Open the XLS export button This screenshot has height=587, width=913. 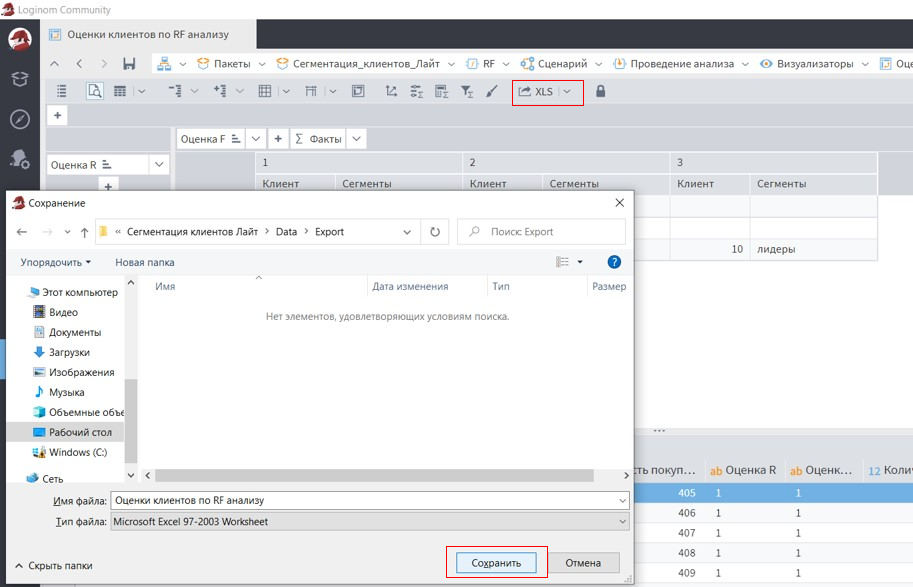tap(536, 91)
